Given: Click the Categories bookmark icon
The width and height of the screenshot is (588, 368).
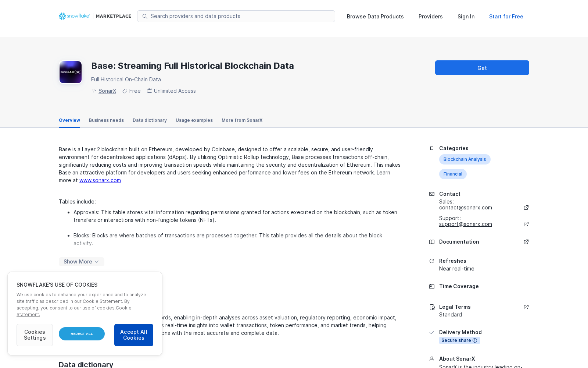Looking at the screenshot, I should click(x=432, y=148).
